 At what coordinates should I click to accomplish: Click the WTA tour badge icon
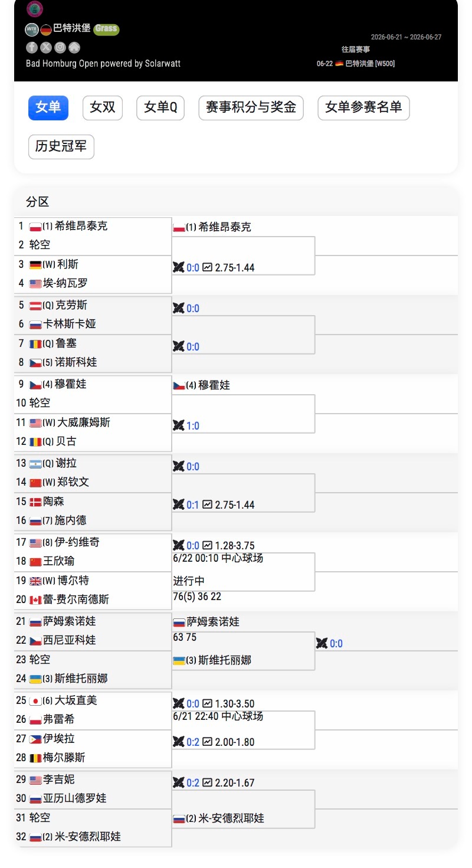[x=32, y=29]
